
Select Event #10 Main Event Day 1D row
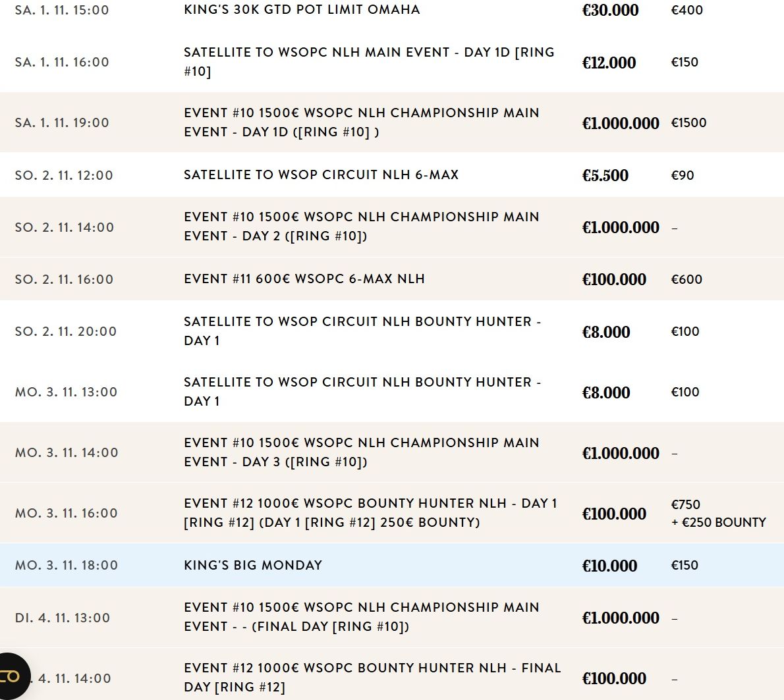361,122
